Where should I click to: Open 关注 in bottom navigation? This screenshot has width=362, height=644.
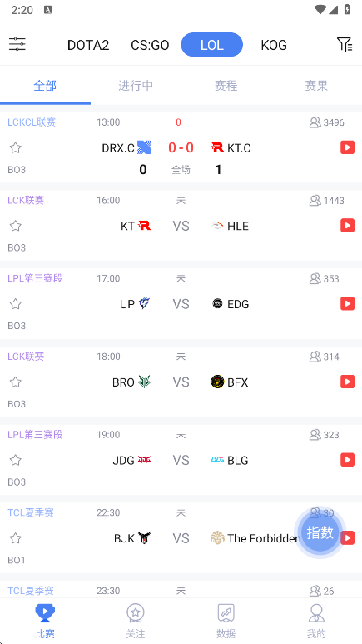point(136,621)
